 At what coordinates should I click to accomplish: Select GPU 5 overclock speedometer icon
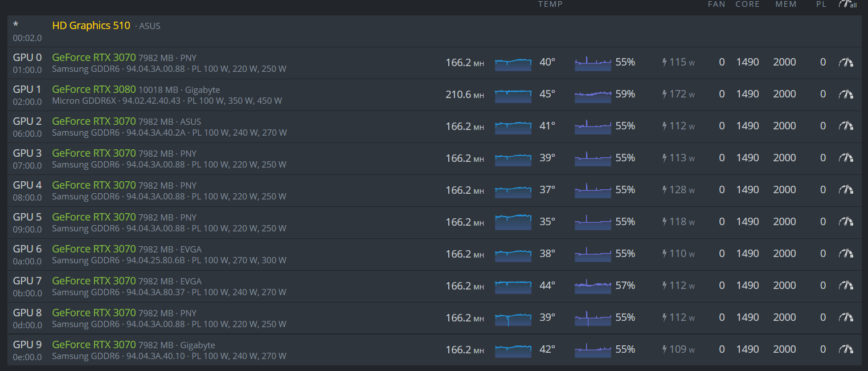tap(846, 222)
